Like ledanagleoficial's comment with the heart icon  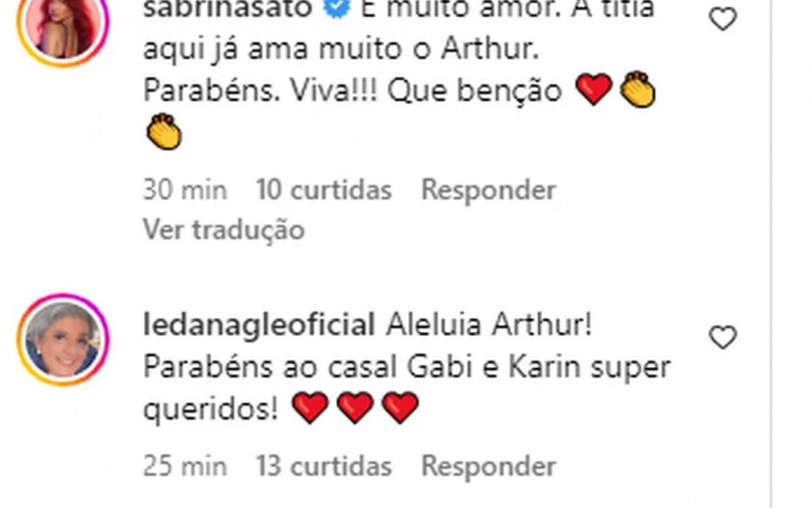coord(722,337)
